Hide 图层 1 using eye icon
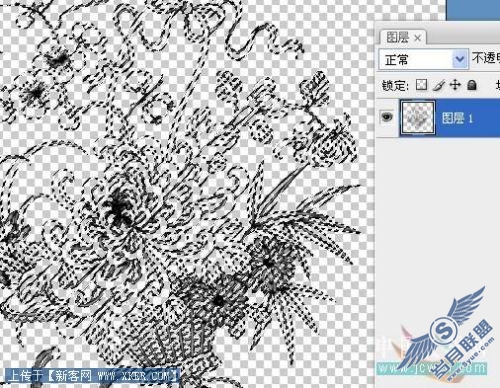 tap(387, 117)
